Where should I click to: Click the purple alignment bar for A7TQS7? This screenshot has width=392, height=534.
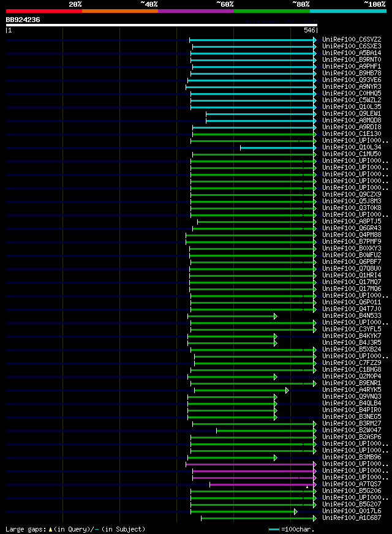(263, 484)
